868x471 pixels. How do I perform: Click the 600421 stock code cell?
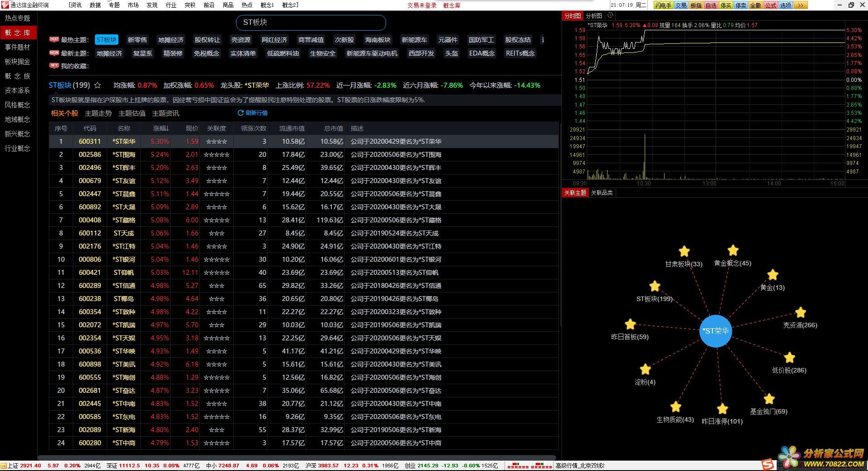(x=90, y=273)
